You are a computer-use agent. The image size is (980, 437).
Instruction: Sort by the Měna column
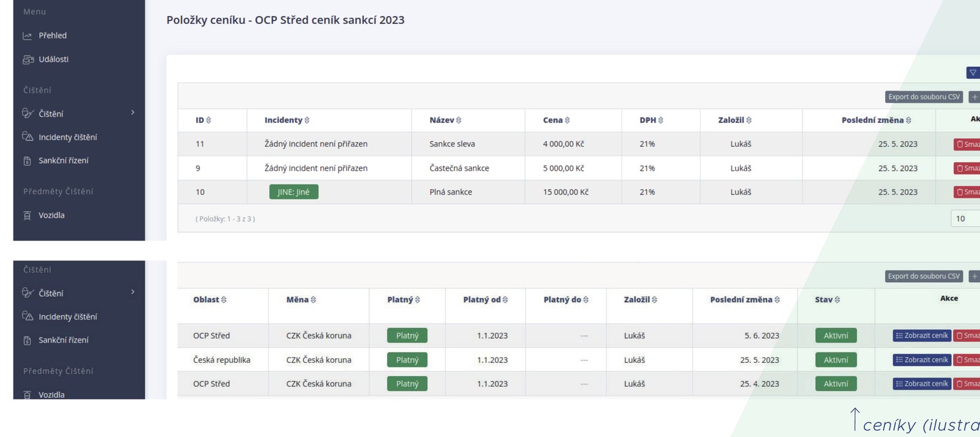(301, 299)
